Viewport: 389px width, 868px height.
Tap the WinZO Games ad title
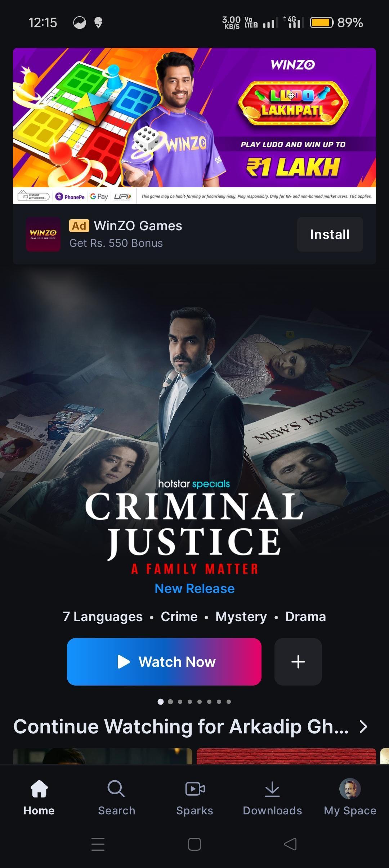[138, 226]
